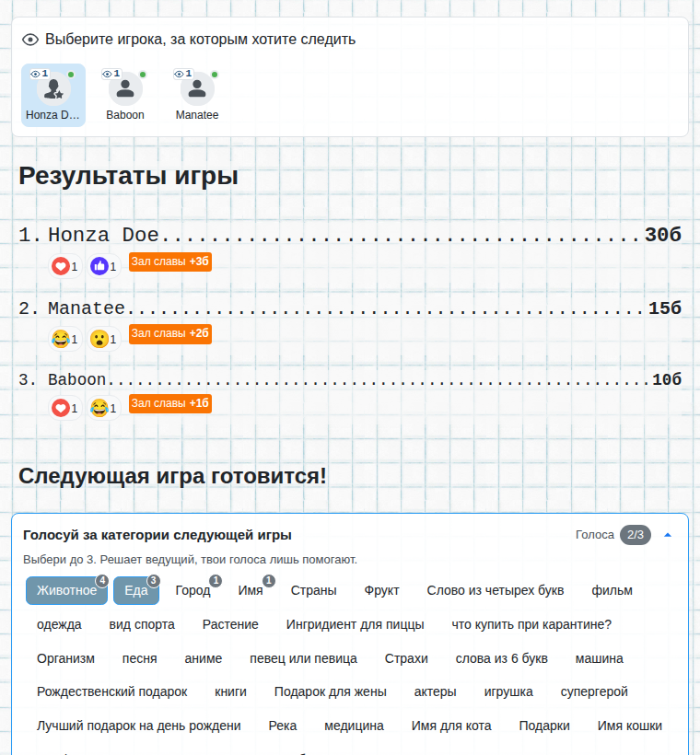Image resolution: width=700 pixels, height=755 pixels.
Task: Click the 15б score value
Action: click(665, 308)
